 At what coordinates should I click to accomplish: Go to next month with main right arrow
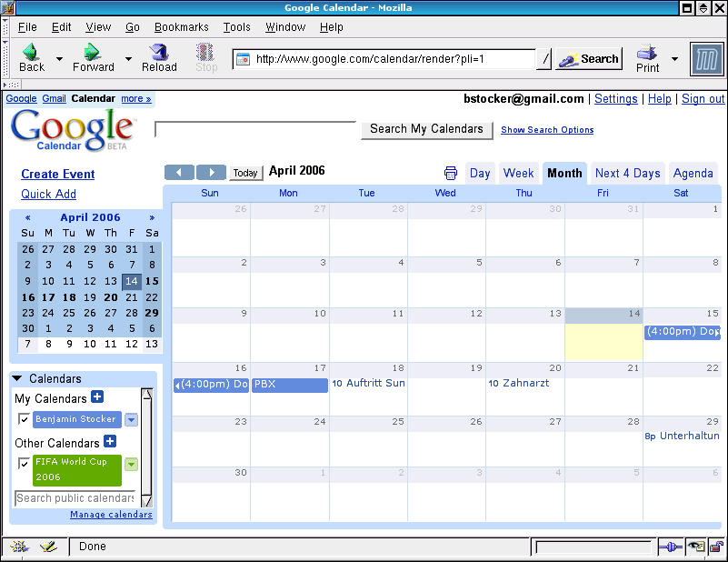point(211,172)
